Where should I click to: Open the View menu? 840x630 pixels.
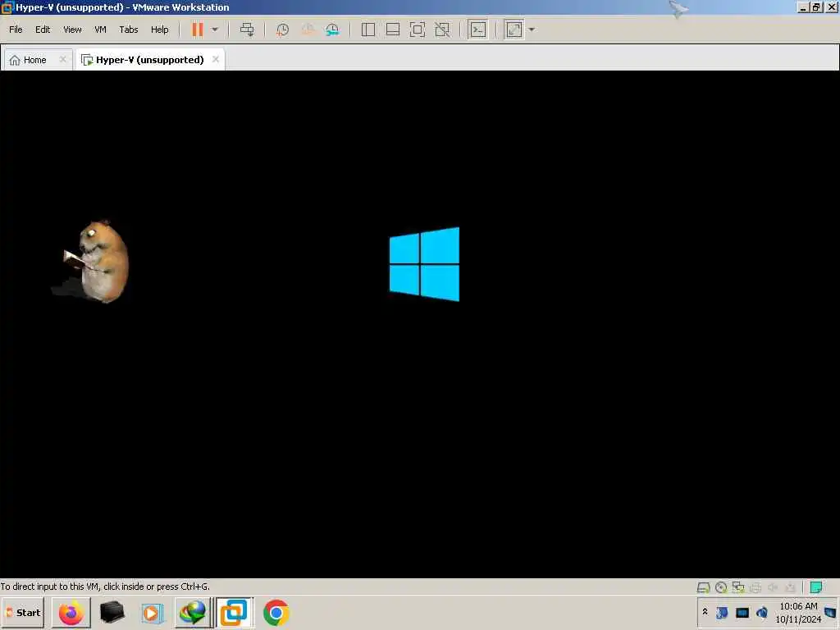click(72, 30)
